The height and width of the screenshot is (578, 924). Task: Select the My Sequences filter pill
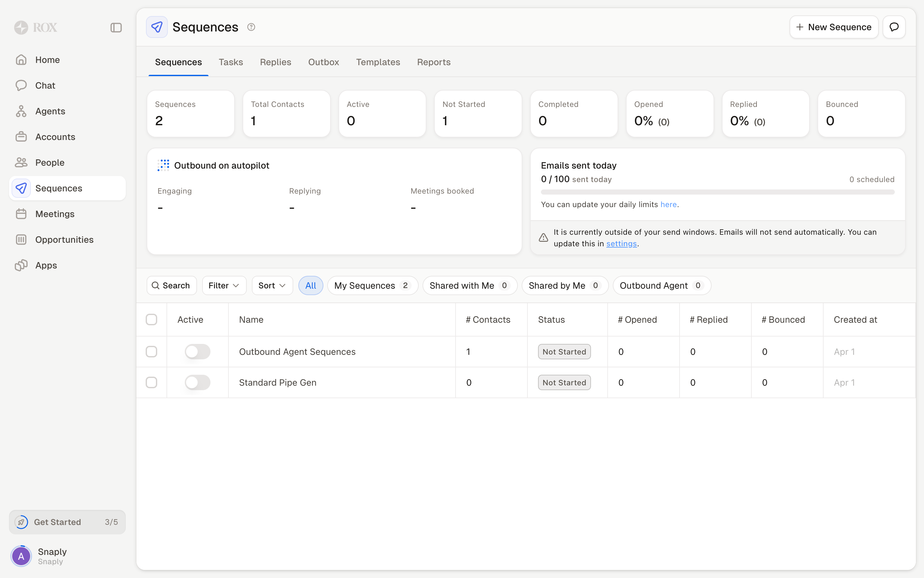(373, 285)
